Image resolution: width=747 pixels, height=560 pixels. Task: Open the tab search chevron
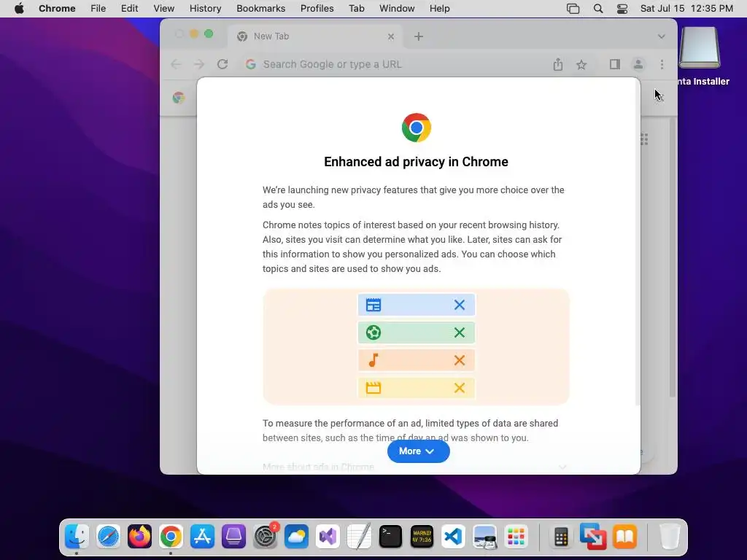661,36
